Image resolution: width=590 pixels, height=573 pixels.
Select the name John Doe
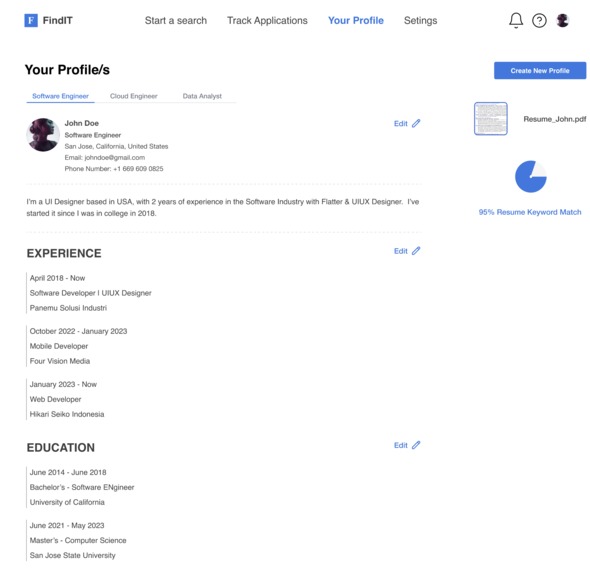click(x=82, y=123)
